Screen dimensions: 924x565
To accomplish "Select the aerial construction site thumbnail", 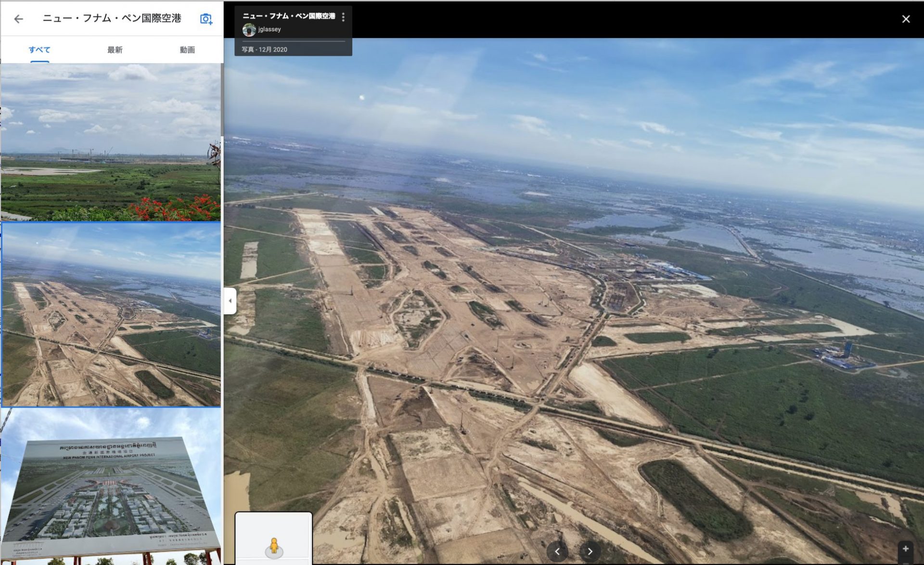I will (x=111, y=315).
